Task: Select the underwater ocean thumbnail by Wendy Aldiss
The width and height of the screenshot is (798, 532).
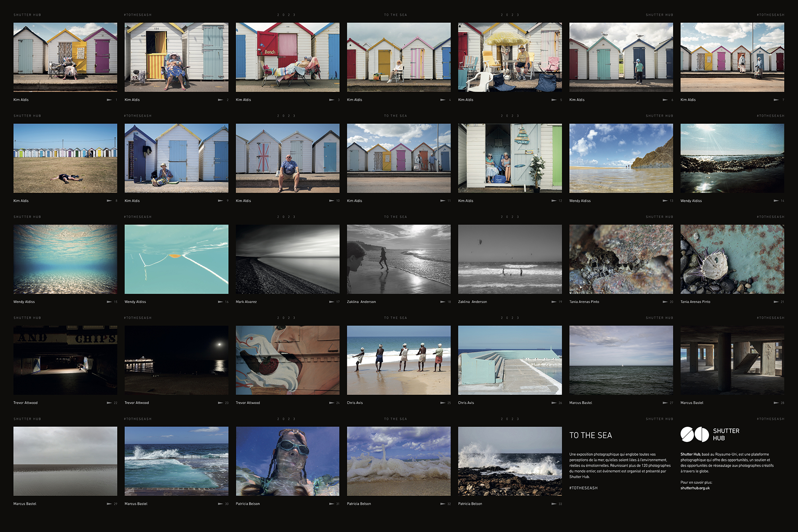Action: [65, 259]
